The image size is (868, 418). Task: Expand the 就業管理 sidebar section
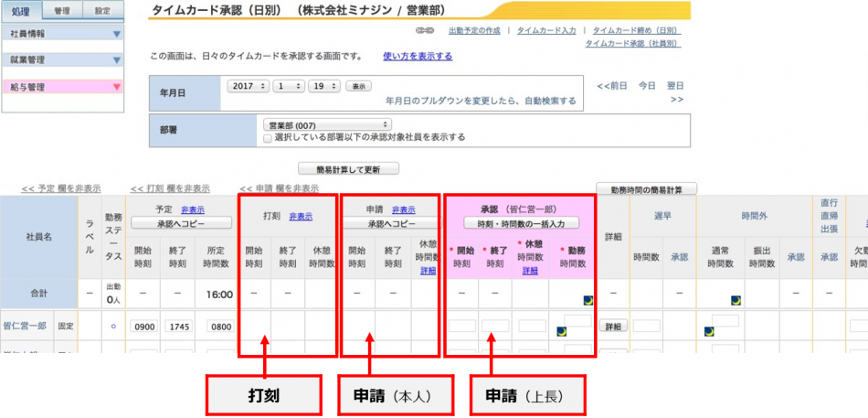(x=62, y=59)
